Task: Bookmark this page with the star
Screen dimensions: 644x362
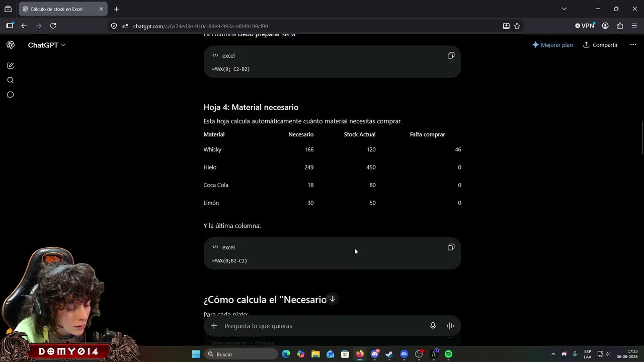Action: pos(517,26)
